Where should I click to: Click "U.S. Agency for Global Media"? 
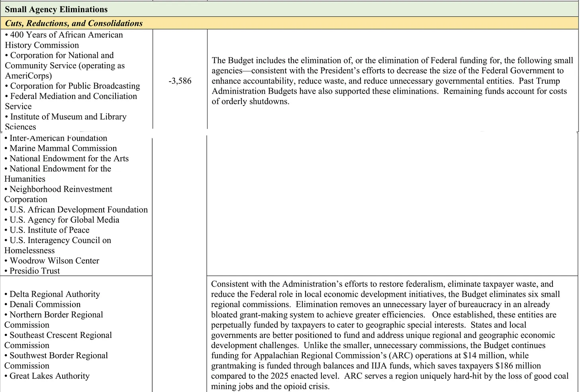[x=64, y=220]
